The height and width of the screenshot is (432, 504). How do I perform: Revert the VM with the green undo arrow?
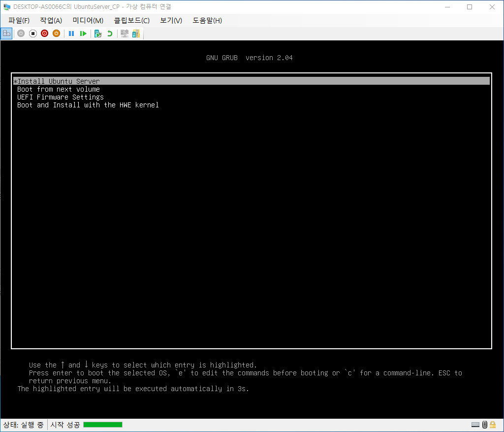pyautogui.click(x=110, y=33)
